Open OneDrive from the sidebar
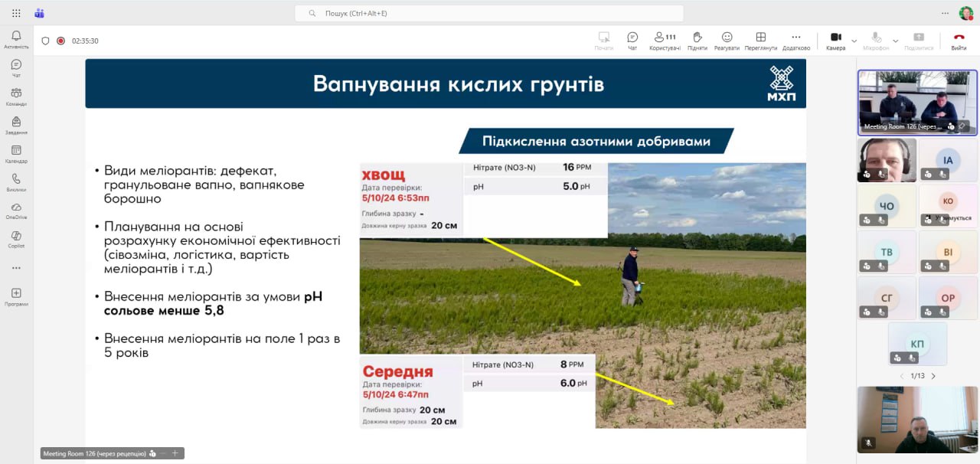The width and height of the screenshot is (980, 464). click(x=16, y=211)
